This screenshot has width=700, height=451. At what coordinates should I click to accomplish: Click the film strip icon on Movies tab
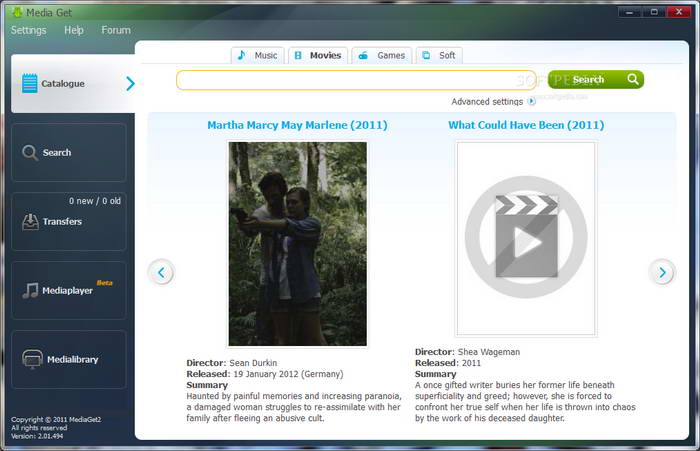pos(298,55)
